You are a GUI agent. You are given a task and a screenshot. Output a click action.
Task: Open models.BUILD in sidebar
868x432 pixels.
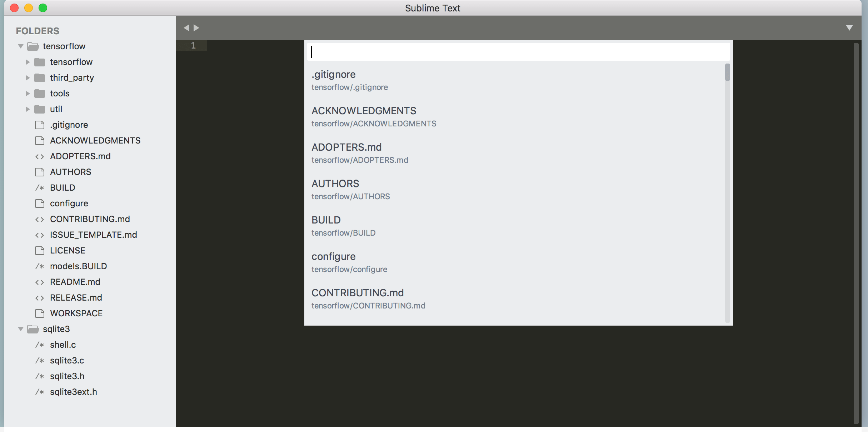[x=79, y=266]
